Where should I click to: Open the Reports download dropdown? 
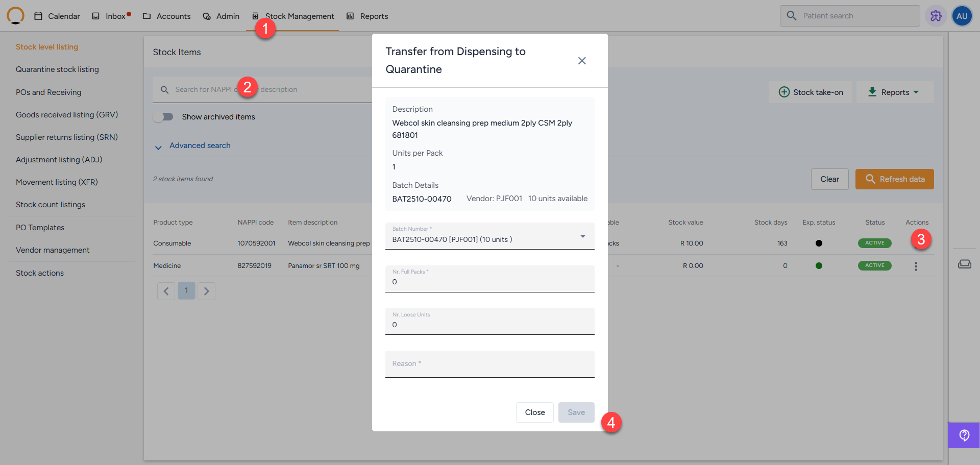tap(894, 92)
